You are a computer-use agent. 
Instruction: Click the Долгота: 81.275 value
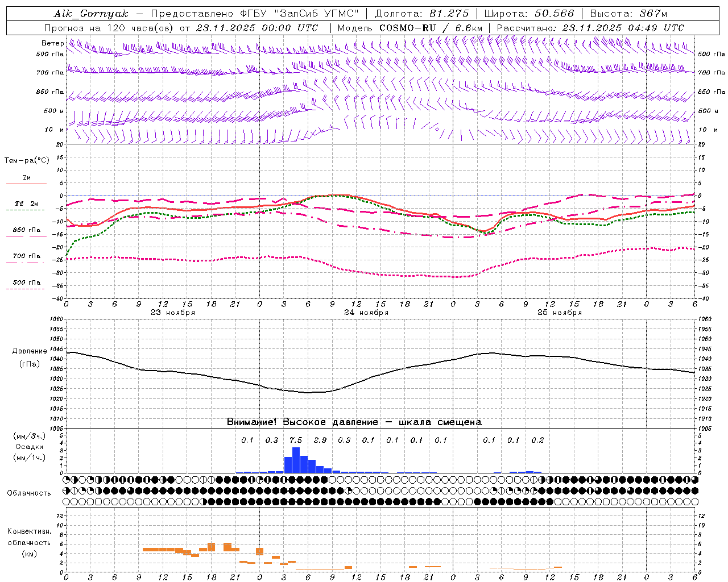pos(422,14)
